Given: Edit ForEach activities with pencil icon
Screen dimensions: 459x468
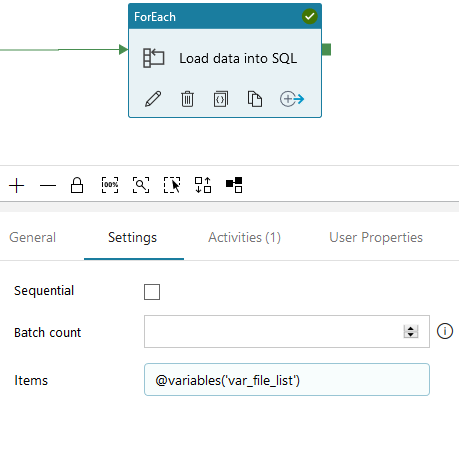Looking at the screenshot, I should [153, 99].
